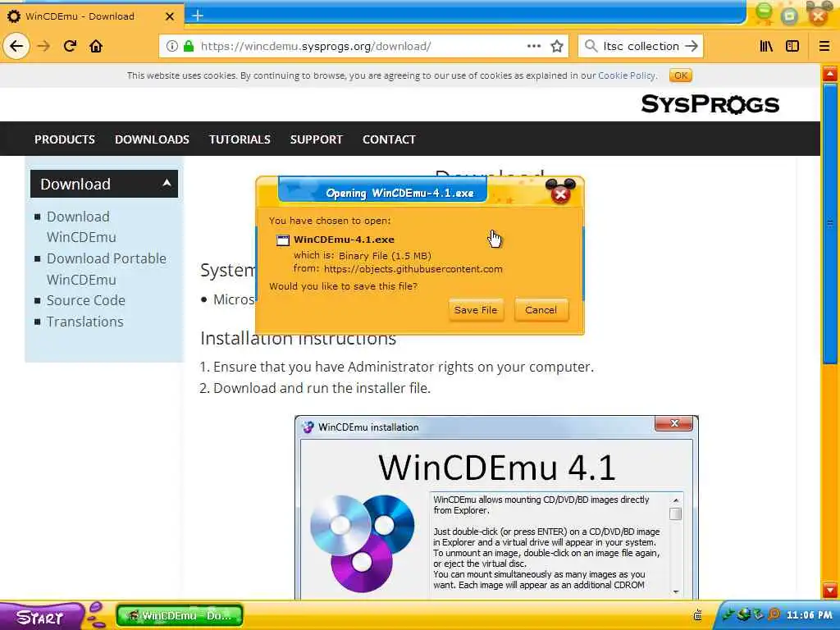The height and width of the screenshot is (630, 840).
Task: Click the clock showing 11:06 PM
Action: click(810, 615)
